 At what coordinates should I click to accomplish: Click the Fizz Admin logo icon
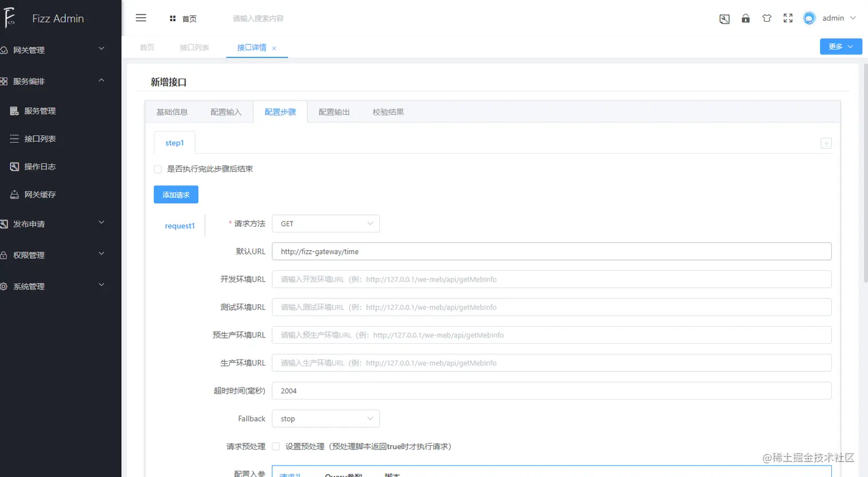9,18
